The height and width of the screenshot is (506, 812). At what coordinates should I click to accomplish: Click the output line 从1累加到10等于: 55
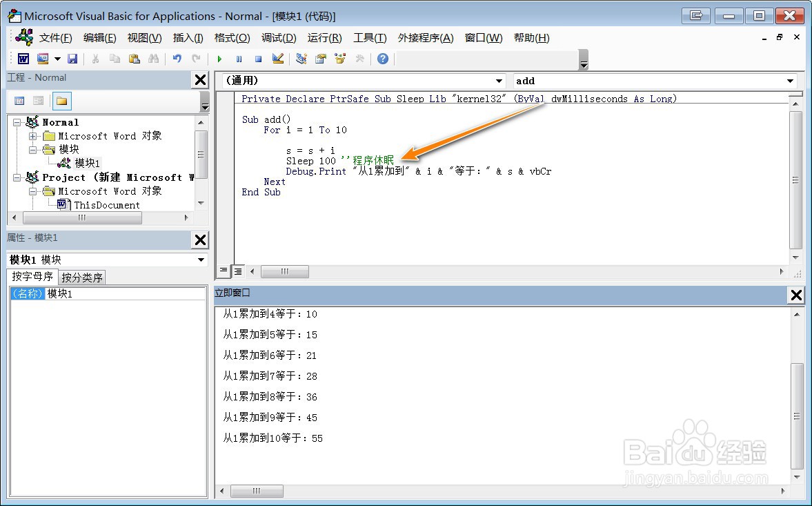pyautogui.click(x=273, y=438)
